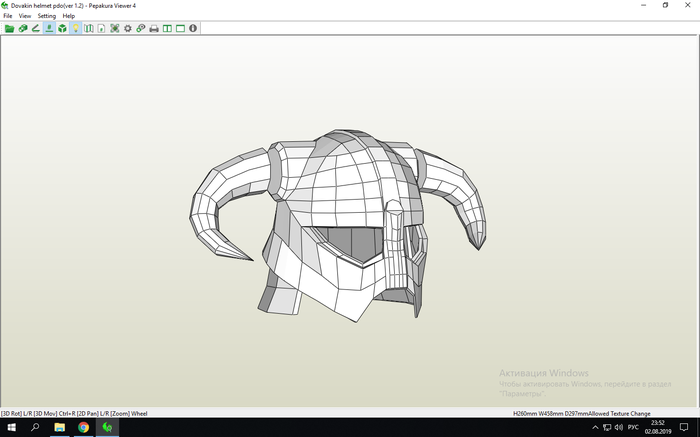Click the info circle icon
Screen dimensions: 700x437
pos(192,28)
